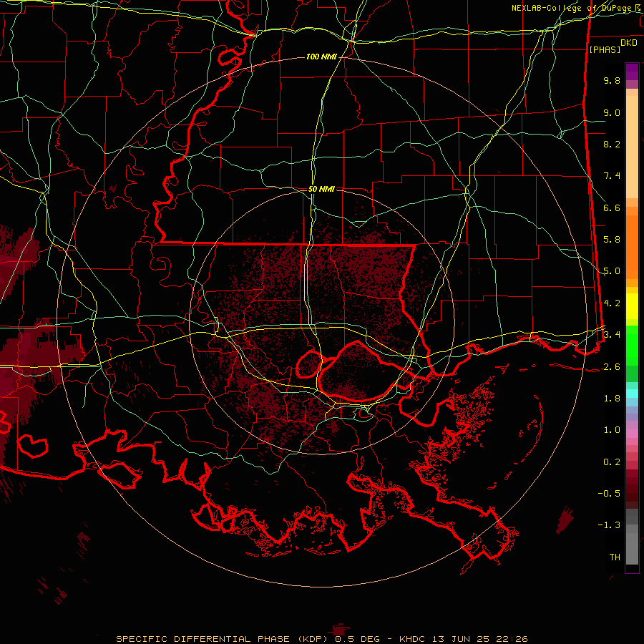
Task: Click the purple top segment of the color bar
Action: [x=632, y=72]
